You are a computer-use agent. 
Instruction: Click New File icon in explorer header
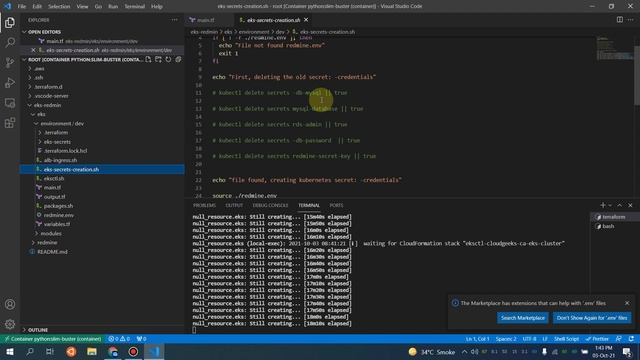tap(148, 60)
